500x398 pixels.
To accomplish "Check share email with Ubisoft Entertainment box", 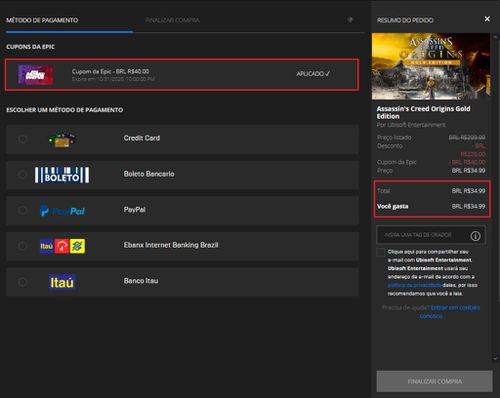I will coord(380,252).
